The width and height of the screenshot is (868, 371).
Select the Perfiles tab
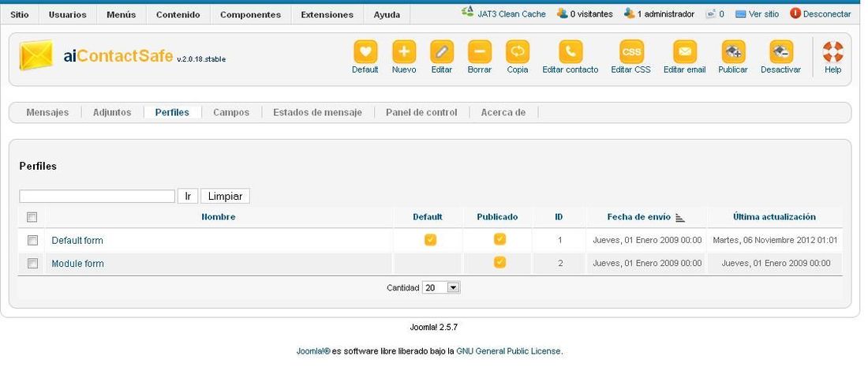click(x=172, y=112)
